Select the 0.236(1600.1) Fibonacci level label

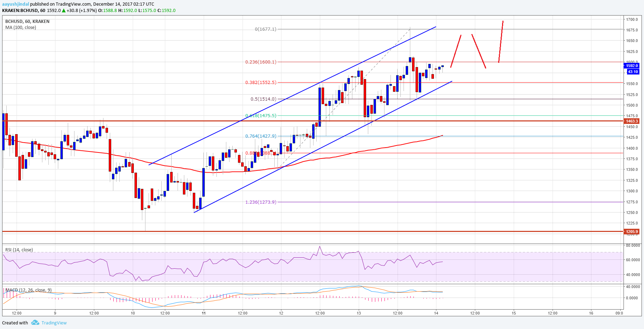tap(261, 62)
